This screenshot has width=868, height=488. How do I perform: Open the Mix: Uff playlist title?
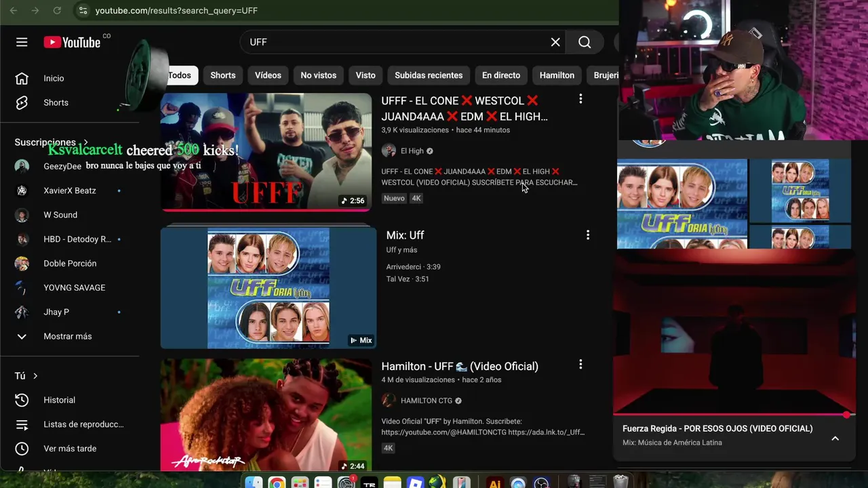[405, 235]
